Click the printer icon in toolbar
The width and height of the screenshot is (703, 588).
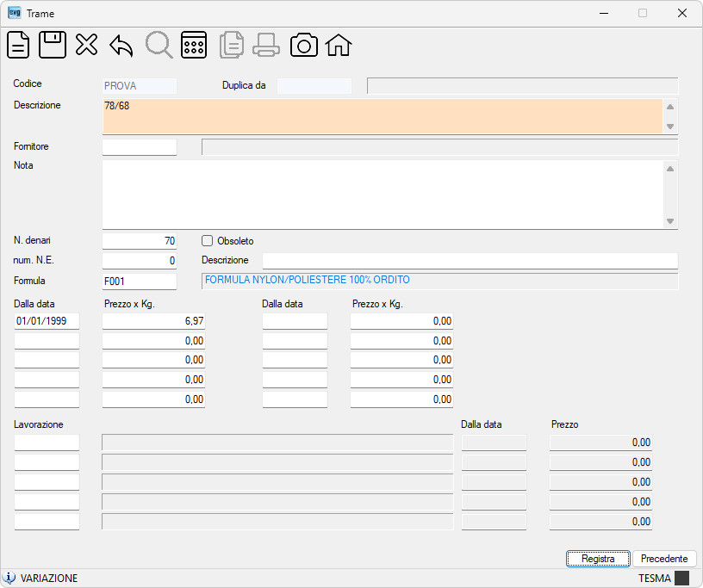[x=266, y=45]
